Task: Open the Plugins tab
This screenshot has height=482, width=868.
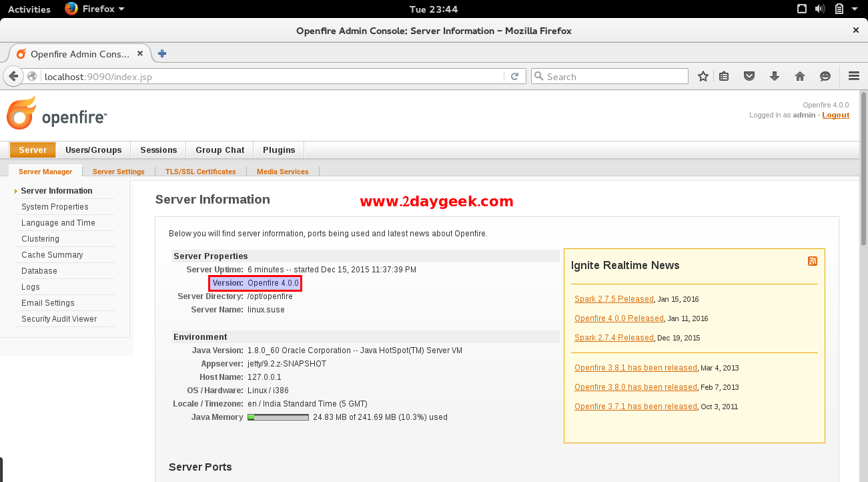Action: pos(279,150)
